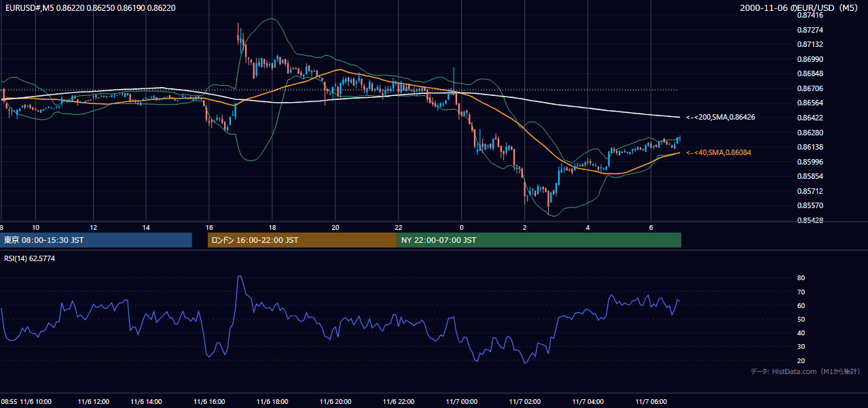Viewport: 868px width, 408px height.
Task: Select the London 16:00-22:00 JST session bar
Action: tap(302, 240)
